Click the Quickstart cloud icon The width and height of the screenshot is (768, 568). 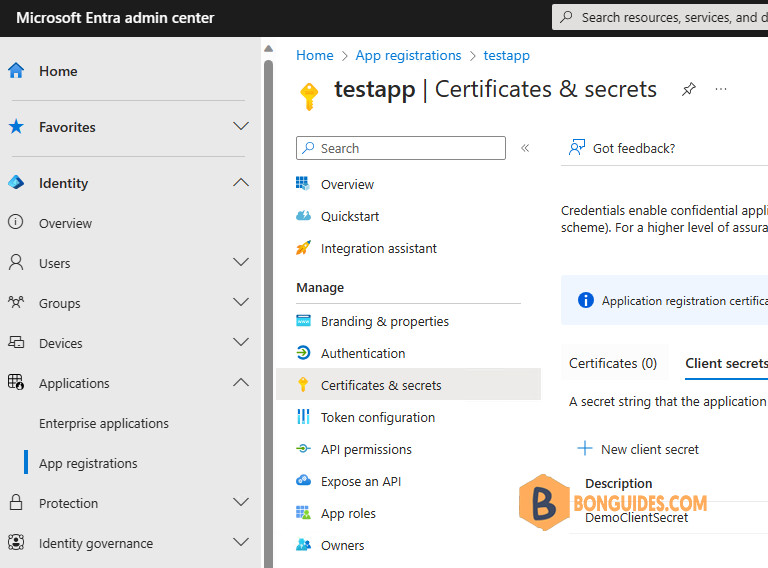pyautogui.click(x=303, y=215)
